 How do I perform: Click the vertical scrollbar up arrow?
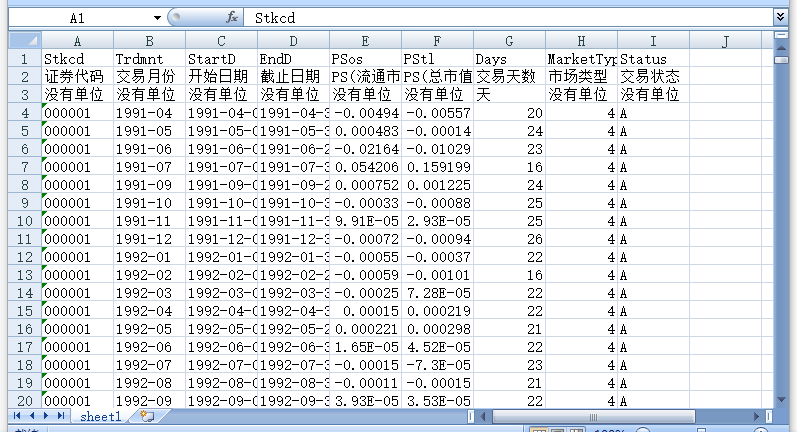[781, 47]
